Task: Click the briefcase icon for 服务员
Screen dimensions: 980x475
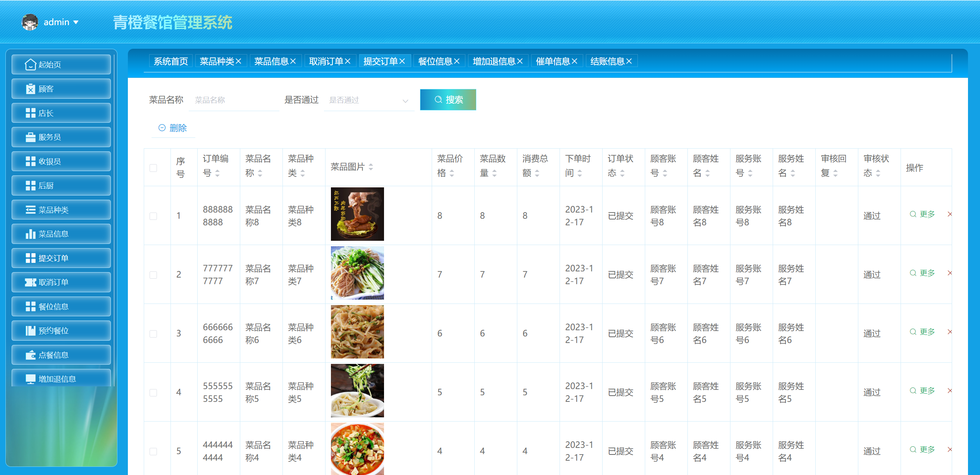Action: pos(30,137)
